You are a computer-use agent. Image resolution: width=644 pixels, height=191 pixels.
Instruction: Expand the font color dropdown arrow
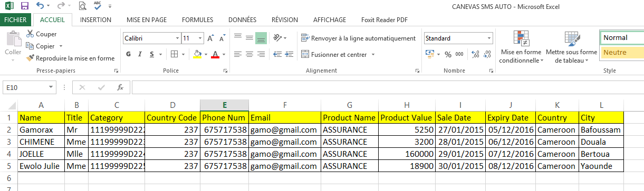click(224, 55)
